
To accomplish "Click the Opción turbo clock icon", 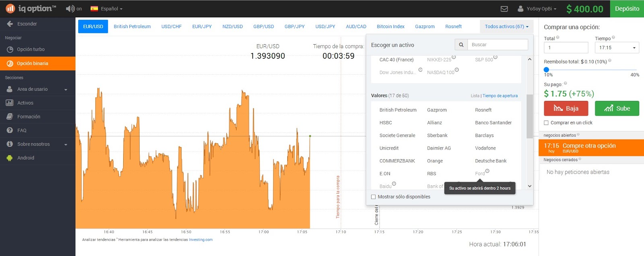I will tap(10, 49).
